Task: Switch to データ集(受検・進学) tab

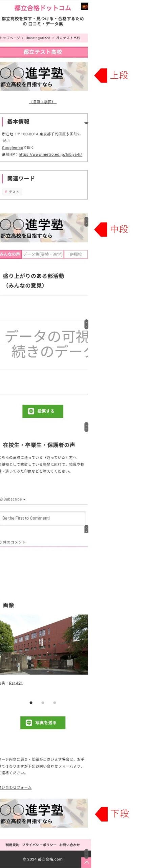Action: click(43, 254)
